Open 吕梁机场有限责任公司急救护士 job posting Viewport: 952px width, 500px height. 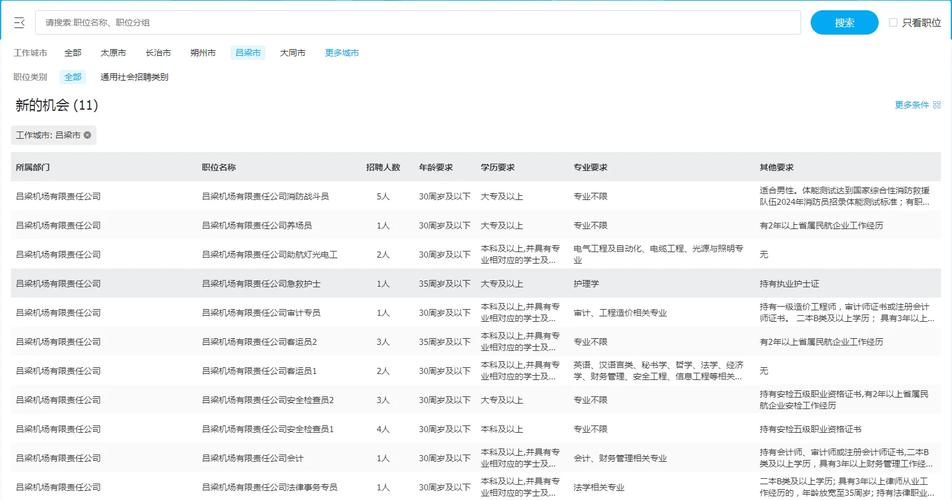[261, 284]
